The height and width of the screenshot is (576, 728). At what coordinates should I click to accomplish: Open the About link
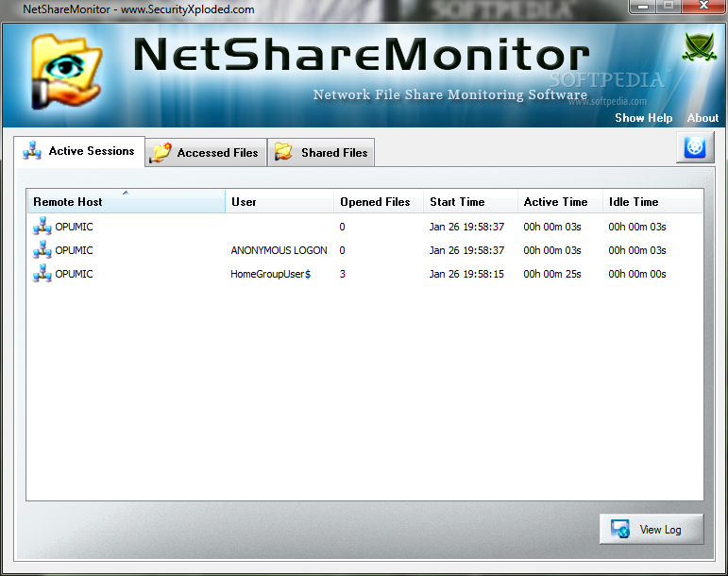click(x=703, y=118)
